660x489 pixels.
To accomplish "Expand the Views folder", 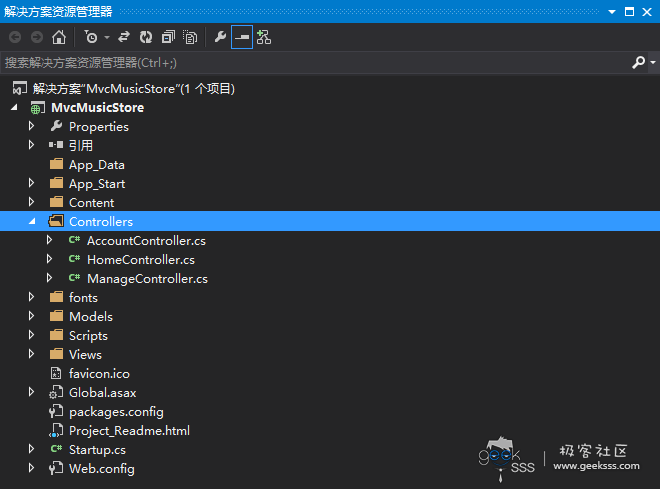I will coord(31,353).
